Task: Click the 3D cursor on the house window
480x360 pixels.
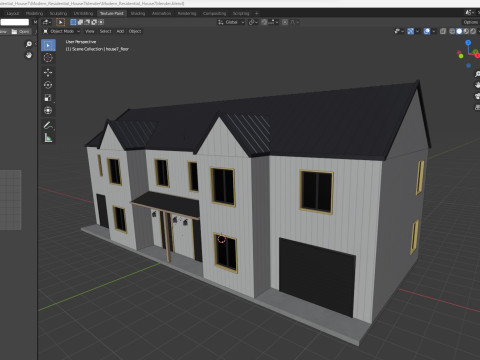Action: click(222, 239)
